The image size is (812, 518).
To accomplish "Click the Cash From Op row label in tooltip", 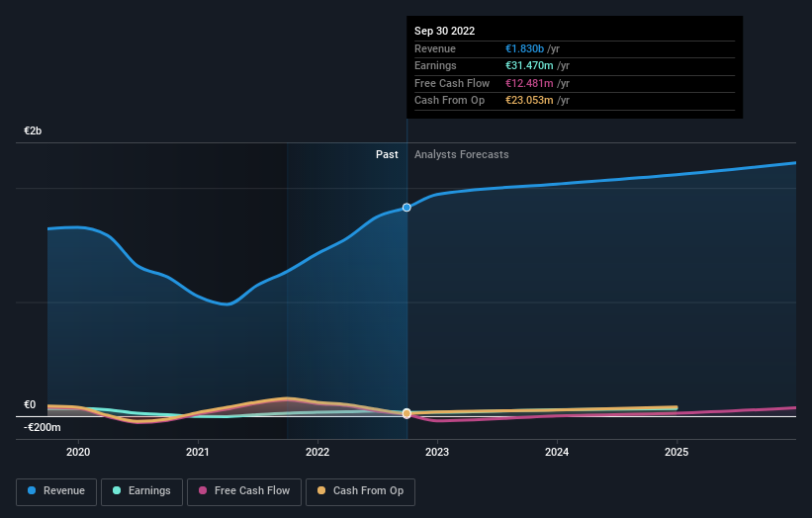I will pyautogui.click(x=449, y=101).
